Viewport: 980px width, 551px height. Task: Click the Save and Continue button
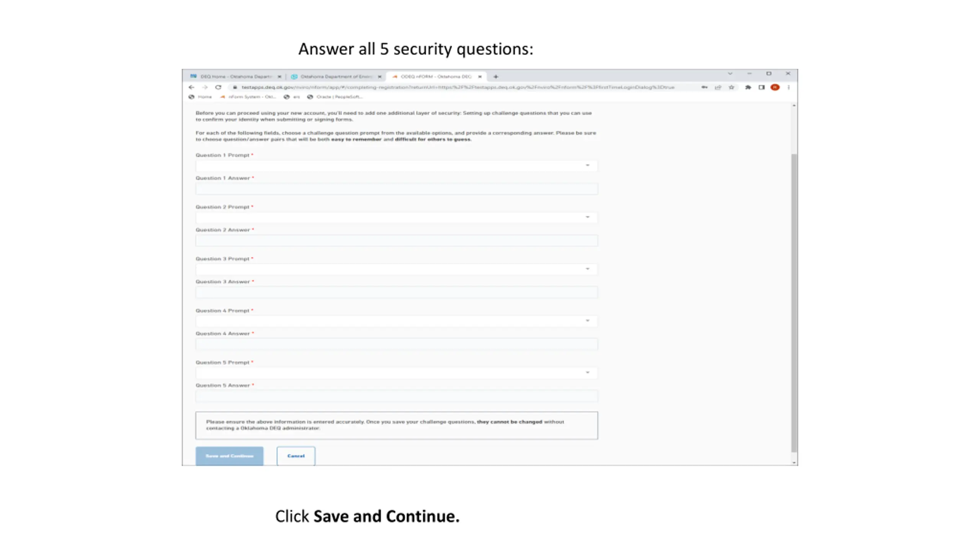pos(229,456)
